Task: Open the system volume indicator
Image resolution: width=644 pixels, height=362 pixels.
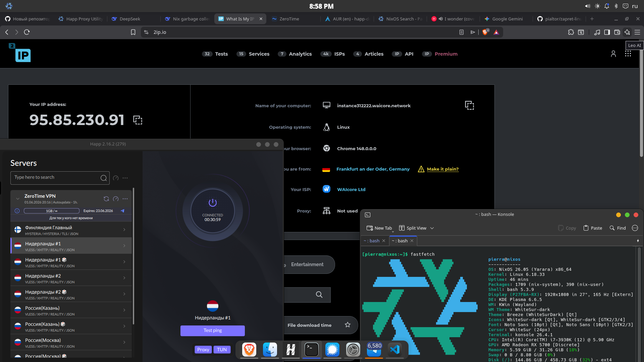Action: (588, 6)
